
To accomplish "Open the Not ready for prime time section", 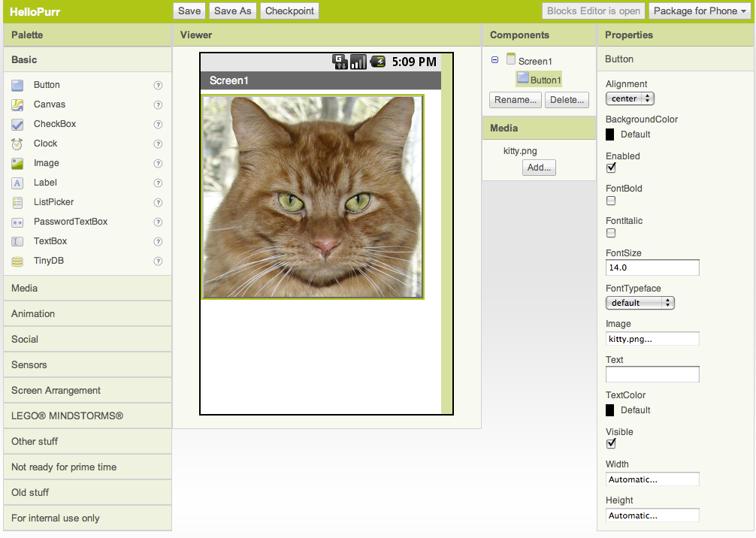I will 87,467.
